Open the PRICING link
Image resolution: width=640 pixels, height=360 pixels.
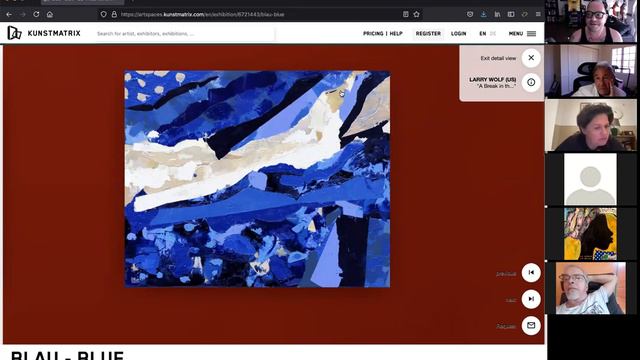click(373, 33)
